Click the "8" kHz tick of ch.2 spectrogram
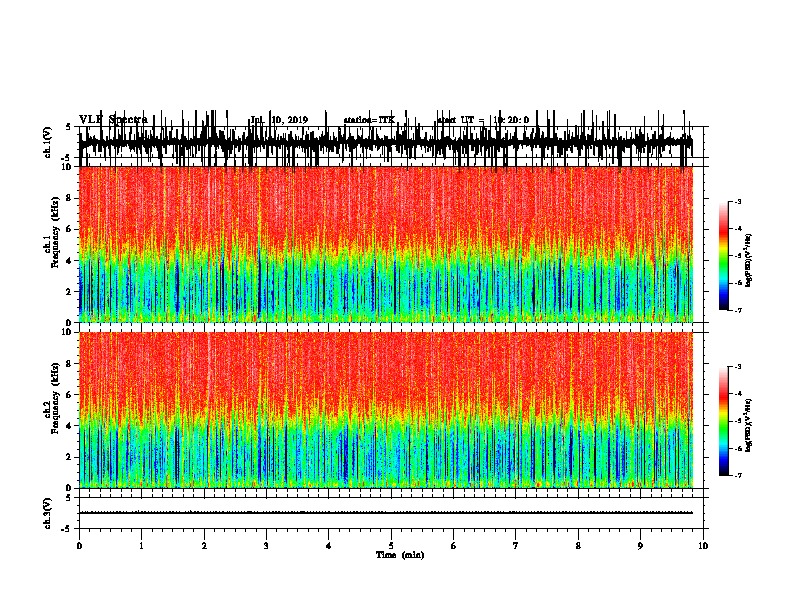 (69, 364)
